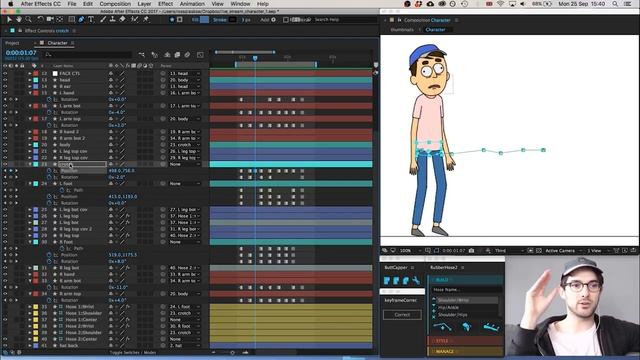The image size is (640, 360).
Task: Click the RubberHose new hose build icon
Action: (x=442, y=327)
